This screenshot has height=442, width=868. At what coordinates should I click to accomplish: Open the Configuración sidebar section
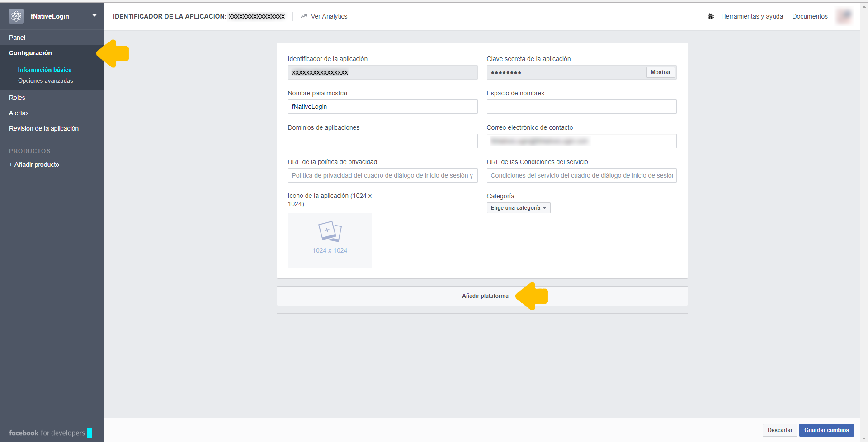coord(30,53)
